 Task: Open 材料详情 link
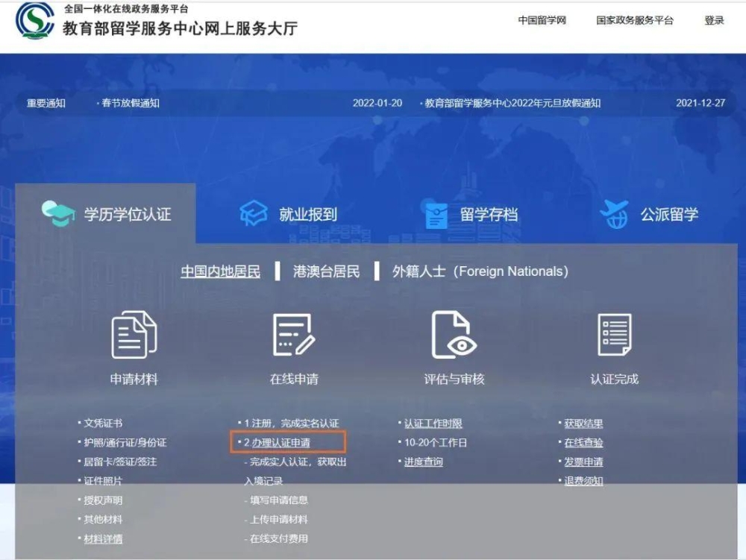103,539
